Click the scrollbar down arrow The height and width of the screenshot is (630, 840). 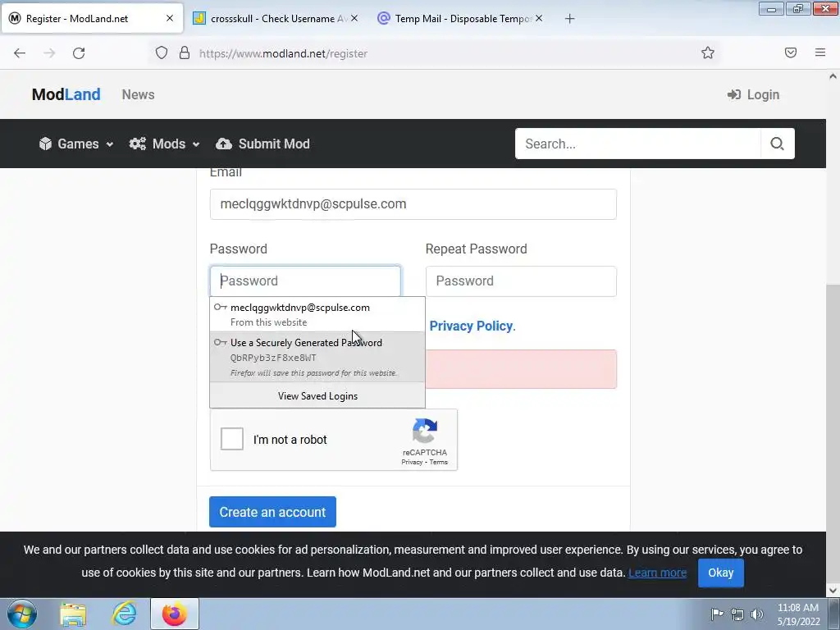(833, 591)
